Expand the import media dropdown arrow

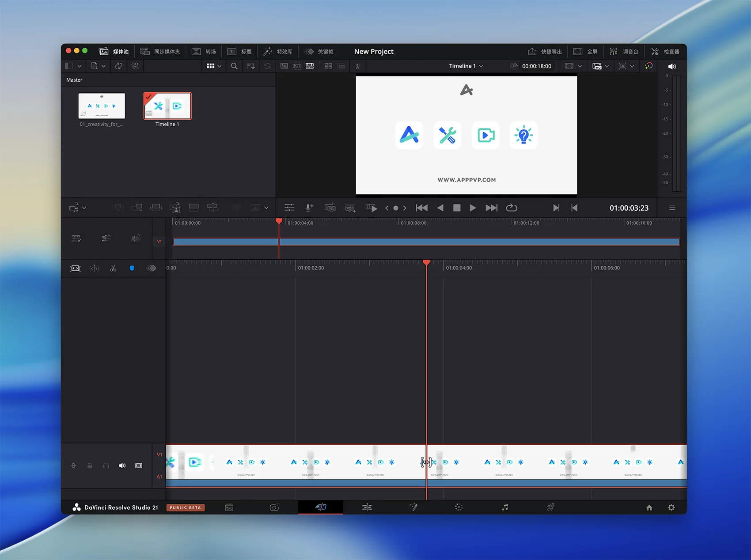(103, 66)
